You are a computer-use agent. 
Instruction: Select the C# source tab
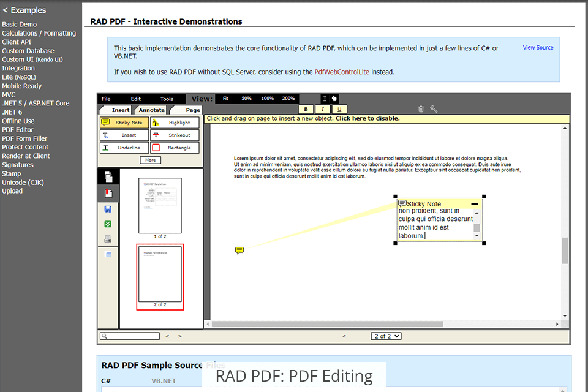pyautogui.click(x=106, y=381)
